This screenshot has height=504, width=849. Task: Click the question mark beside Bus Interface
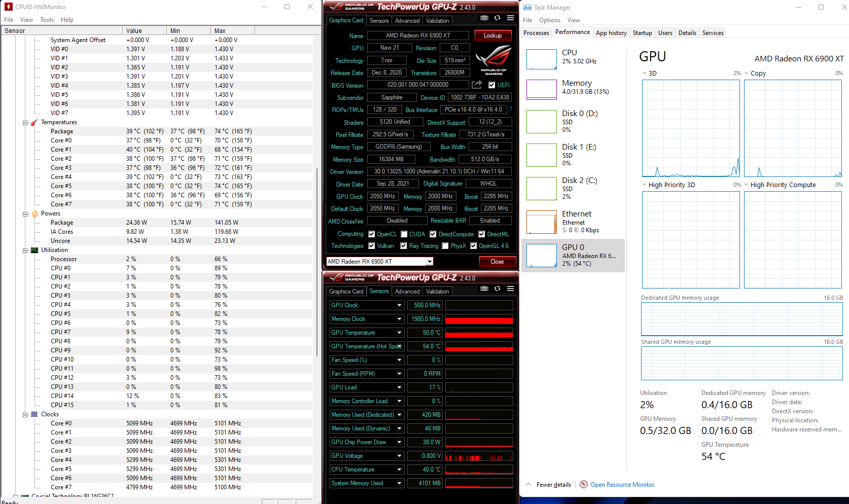(511, 110)
